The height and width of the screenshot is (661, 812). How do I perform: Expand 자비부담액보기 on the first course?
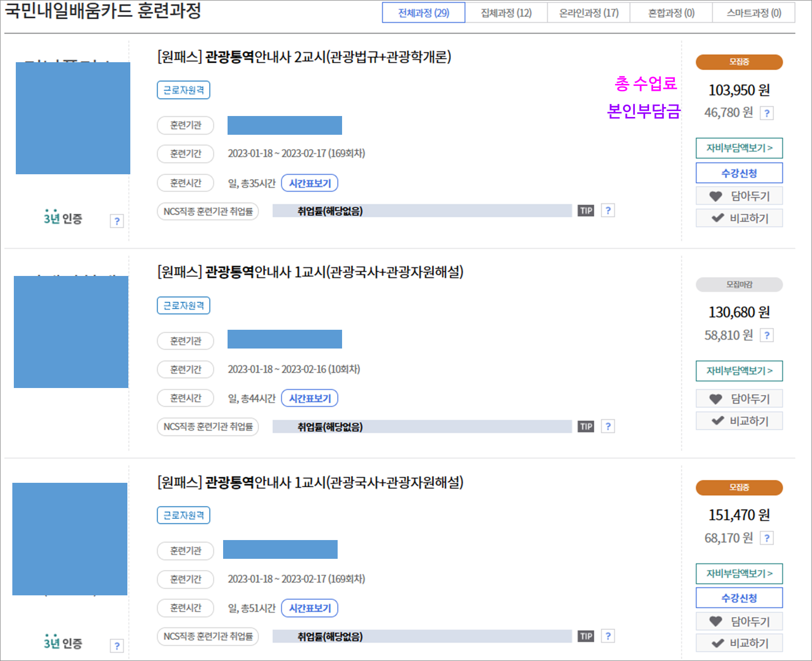tap(739, 148)
